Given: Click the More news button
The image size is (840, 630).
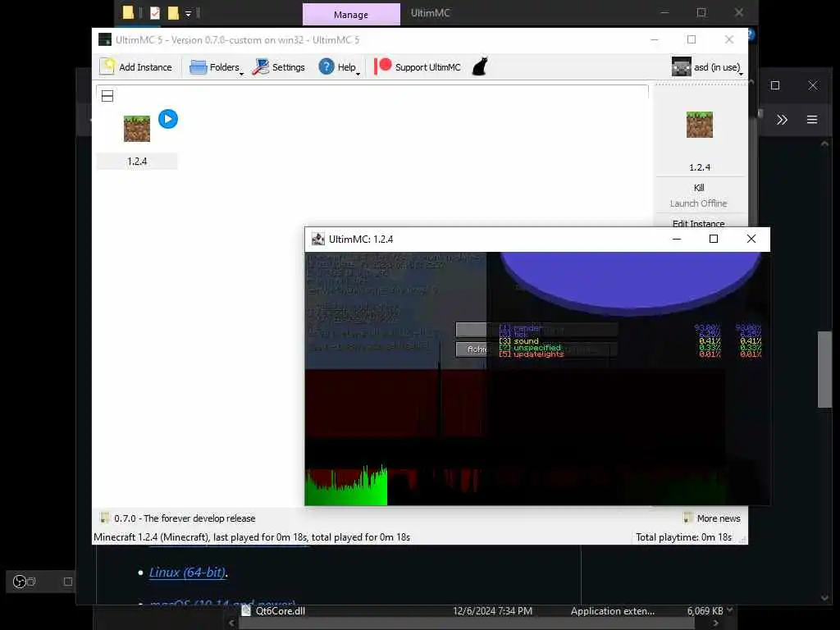Looking at the screenshot, I should (x=712, y=518).
